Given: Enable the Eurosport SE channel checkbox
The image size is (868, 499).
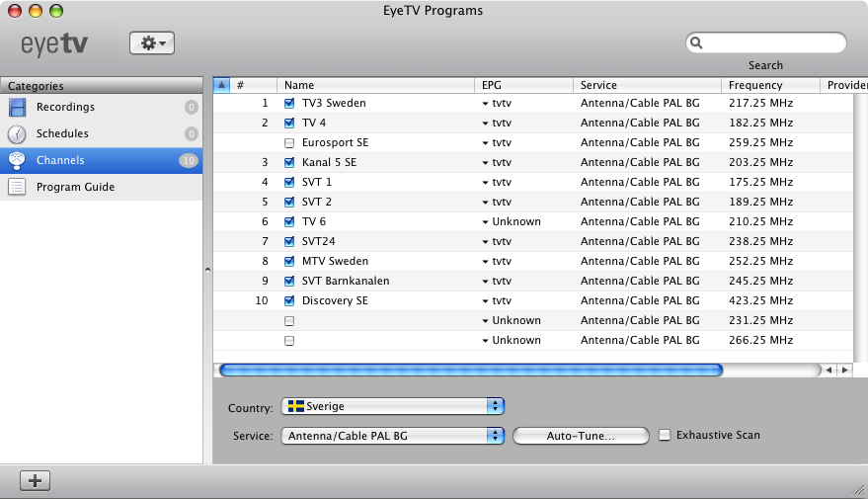Looking at the screenshot, I should (289, 142).
